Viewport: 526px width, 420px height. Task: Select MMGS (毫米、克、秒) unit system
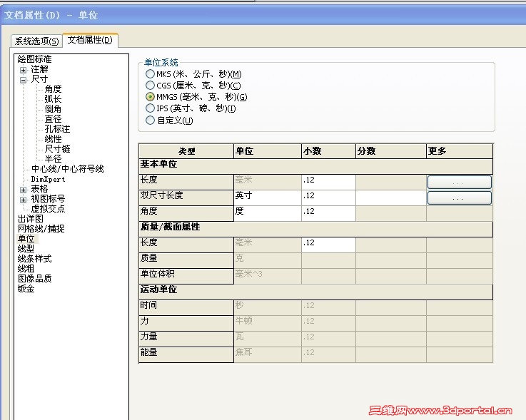point(151,97)
